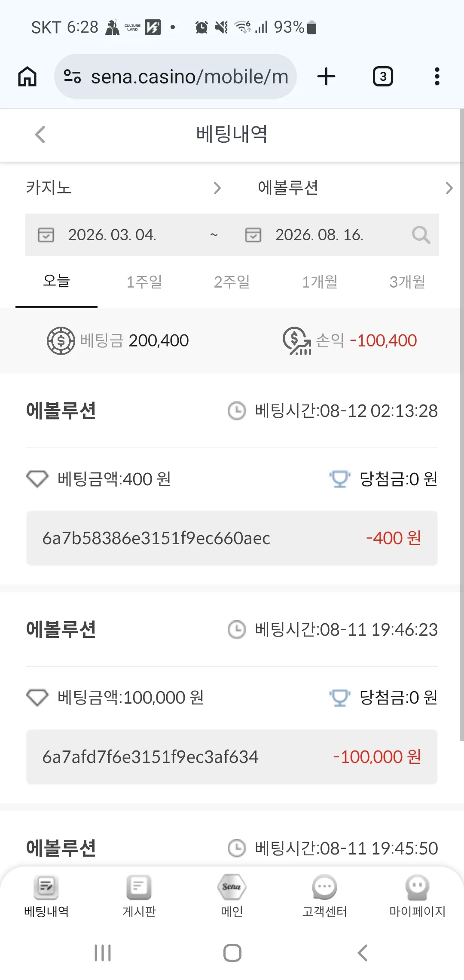Open 마이페이지 from the bottom bar

tap(418, 896)
